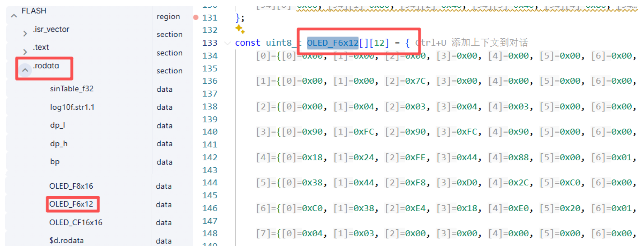Fold code block at line 133
644x252 pixels.
(227, 43)
